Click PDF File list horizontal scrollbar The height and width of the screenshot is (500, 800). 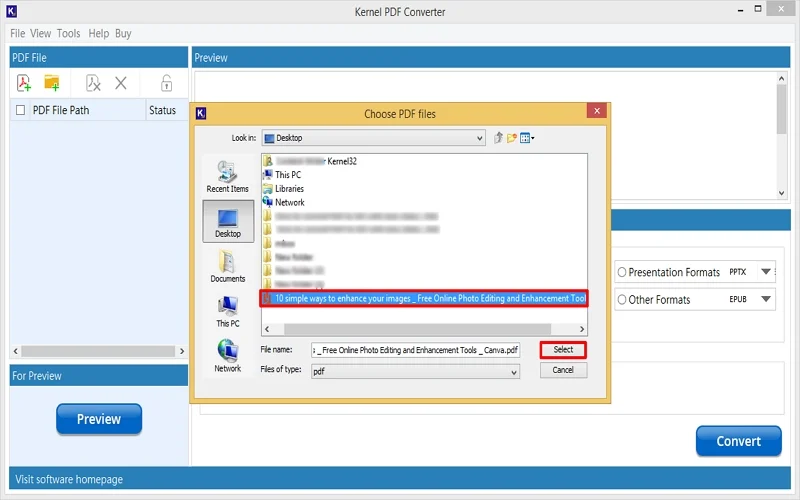(98, 352)
